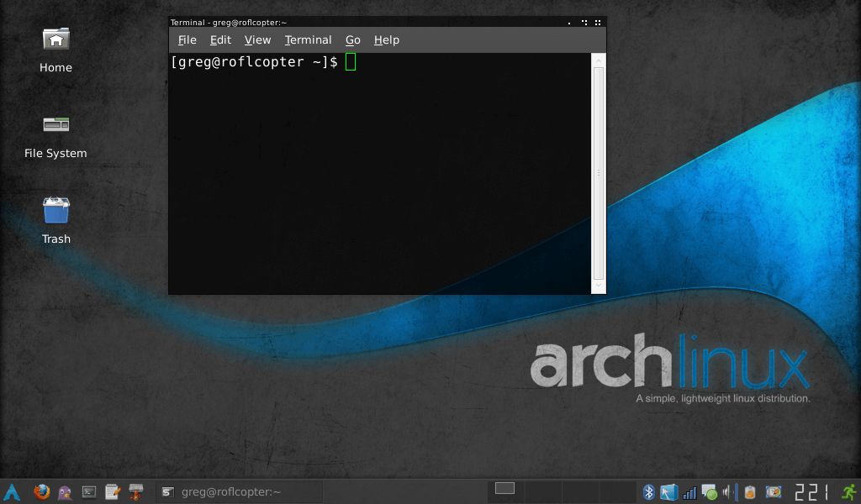Click the terminal vertical scrollbar track
861x504 pixels.
tap(599, 173)
